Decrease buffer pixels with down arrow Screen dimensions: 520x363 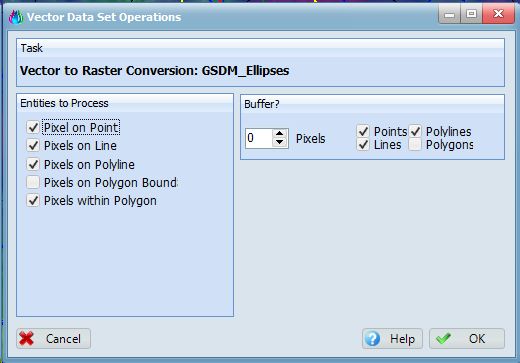(x=279, y=142)
